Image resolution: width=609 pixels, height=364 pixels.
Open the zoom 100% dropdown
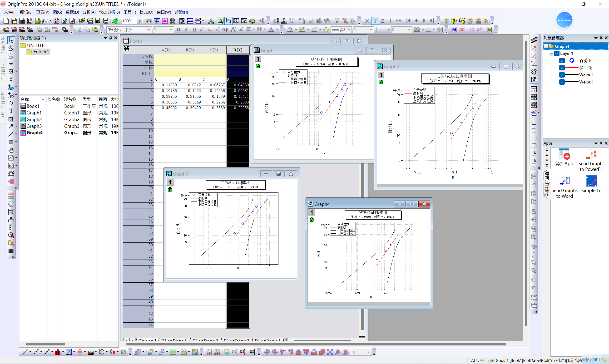coord(140,21)
